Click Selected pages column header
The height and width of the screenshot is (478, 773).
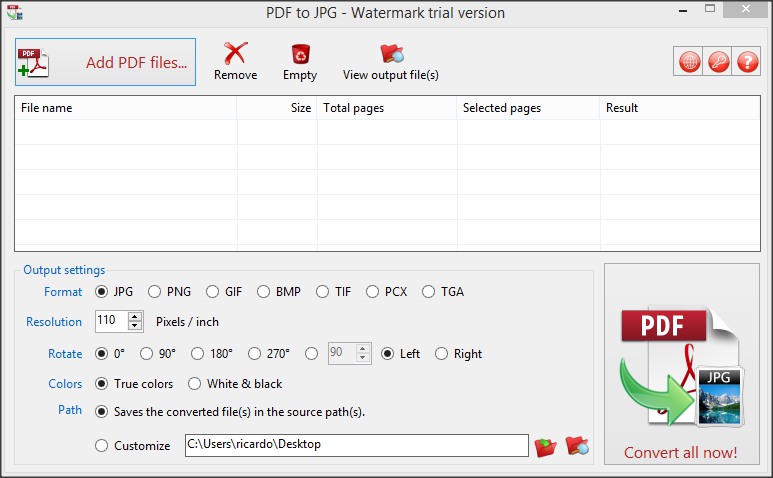(528, 108)
